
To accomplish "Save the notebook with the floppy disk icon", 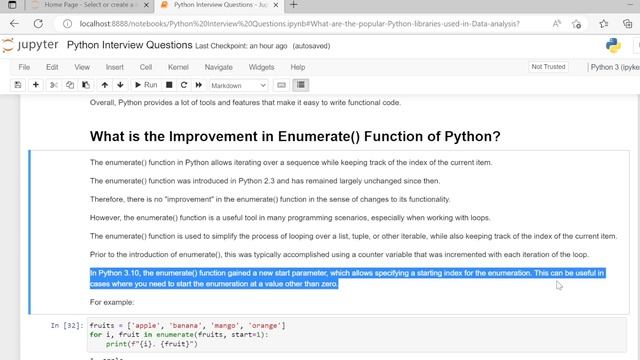I will point(18,85).
